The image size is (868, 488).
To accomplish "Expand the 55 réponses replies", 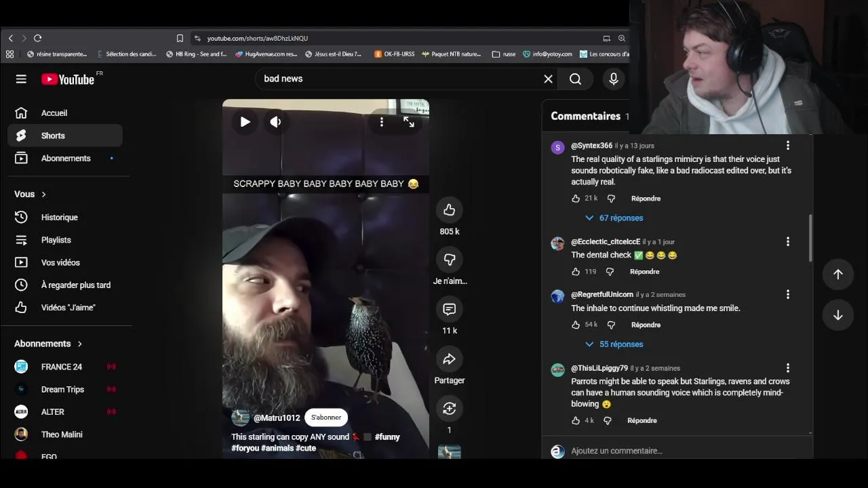I will [614, 344].
